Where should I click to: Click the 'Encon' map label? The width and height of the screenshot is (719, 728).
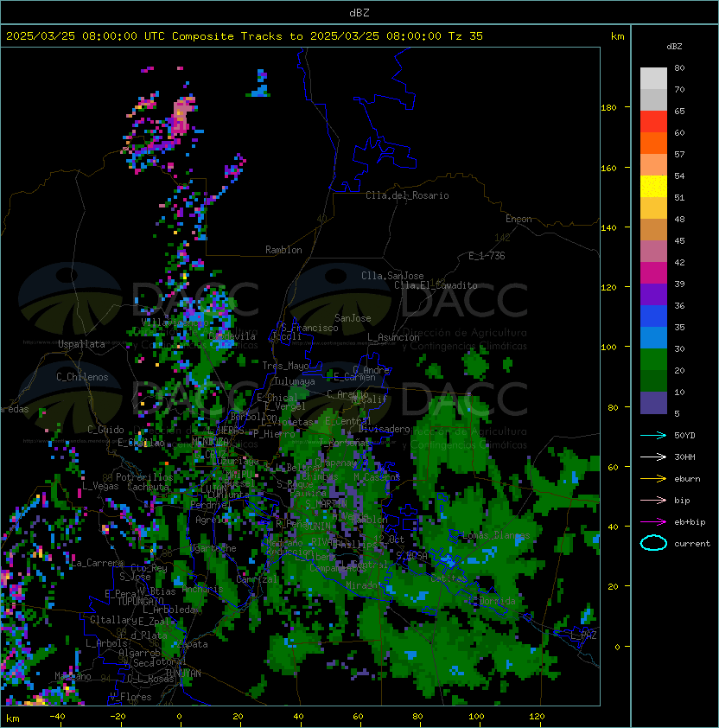(519, 219)
